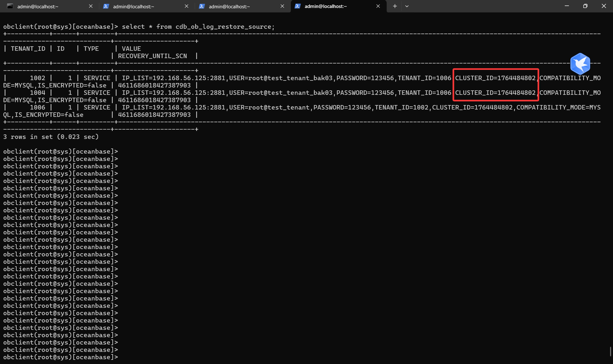This screenshot has height=364, width=613.
Task: Click the command prompt icon on first tab
Action: coord(10,6)
